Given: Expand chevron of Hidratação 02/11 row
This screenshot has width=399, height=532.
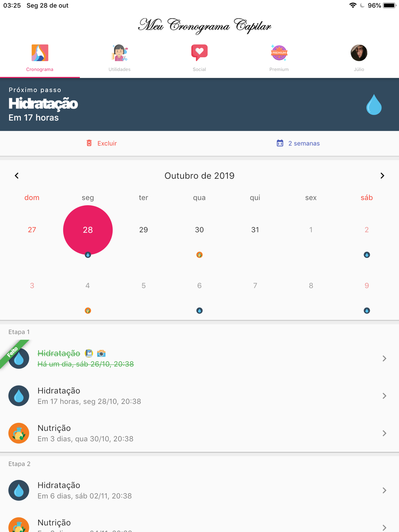Looking at the screenshot, I should [384, 490].
